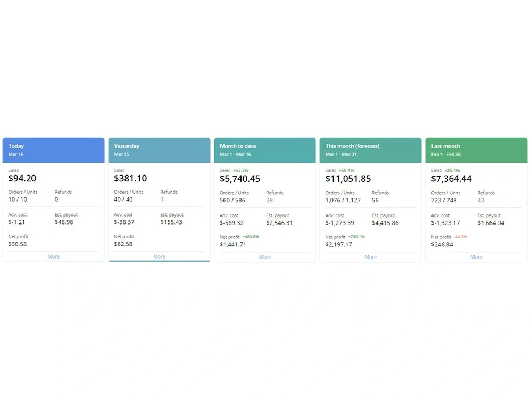Click the $7,364.44 Last month Sales value

452,179
